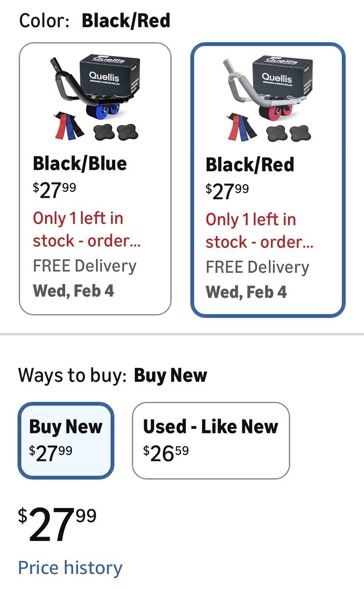Tap the $27.99 price inside Buy New

coord(51,453)
